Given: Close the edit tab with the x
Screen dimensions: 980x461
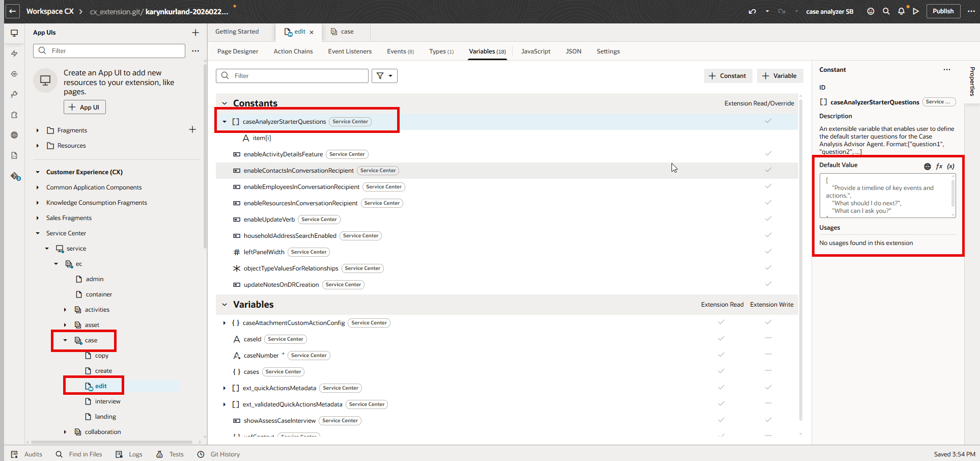Looking at the screenshot, I should 312,32.
